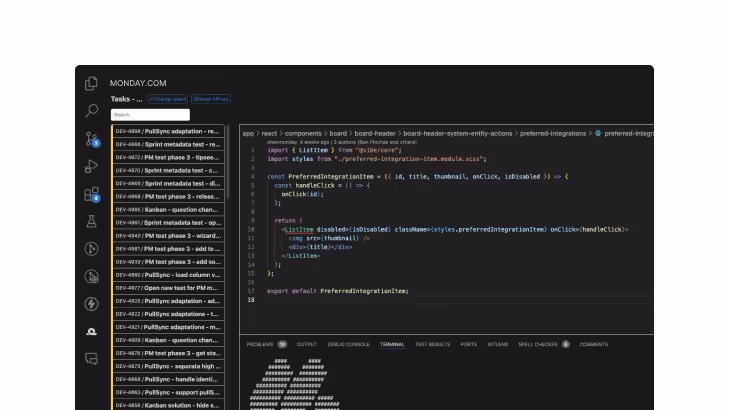Open task 'PullSync adaptations - m...'
The width and height of the screenshot is (729, 410).
(x=168, y=327)
